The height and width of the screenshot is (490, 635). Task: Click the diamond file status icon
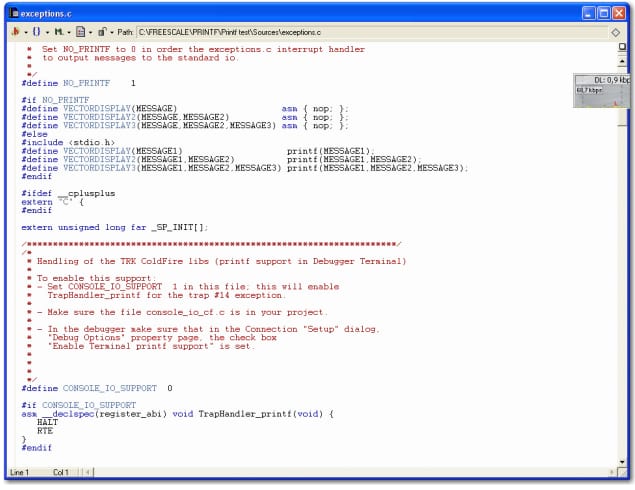tap(616, 32)
